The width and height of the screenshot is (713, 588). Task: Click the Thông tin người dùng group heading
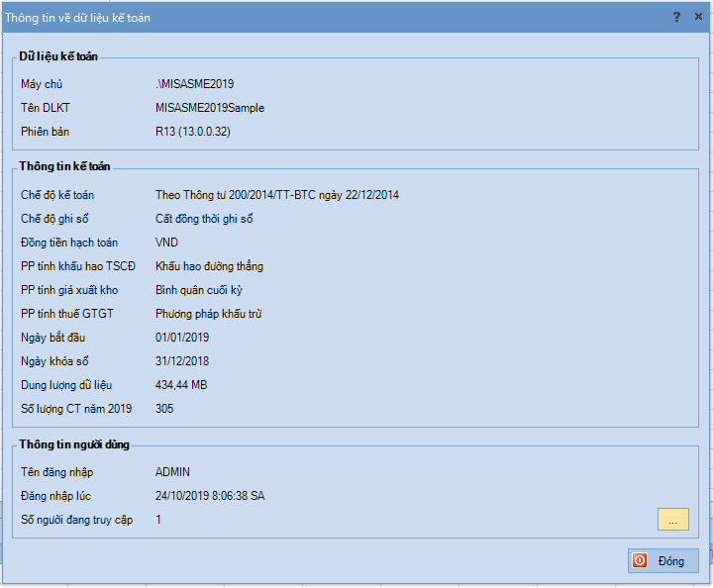pos(74,444)
